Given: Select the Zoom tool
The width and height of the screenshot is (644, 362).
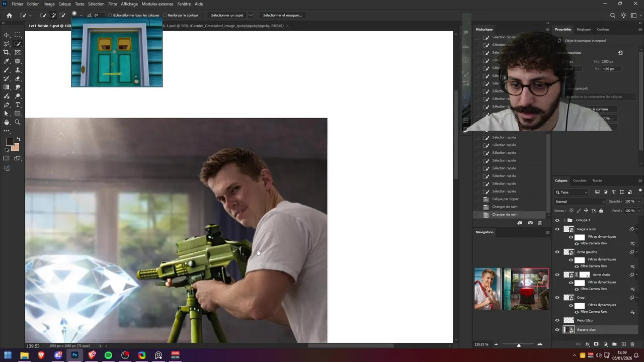Looking at the screenshot, I should [x=18, y=122].
